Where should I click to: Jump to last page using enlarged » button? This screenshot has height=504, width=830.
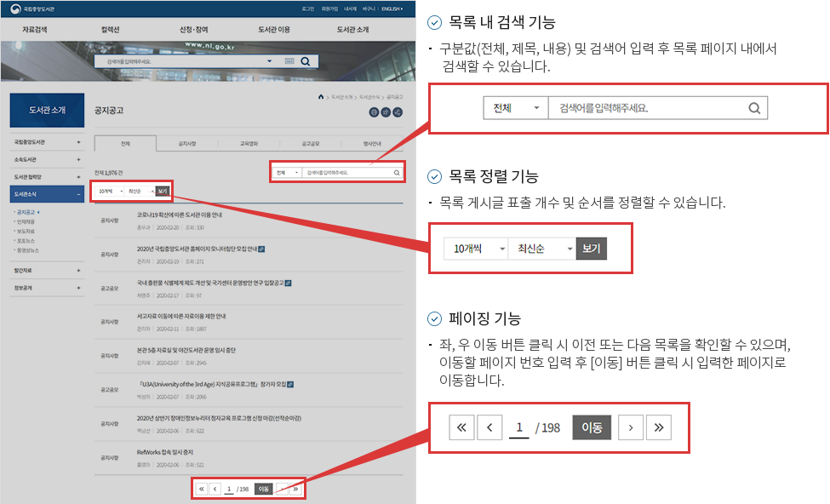(x=659, y=427)
